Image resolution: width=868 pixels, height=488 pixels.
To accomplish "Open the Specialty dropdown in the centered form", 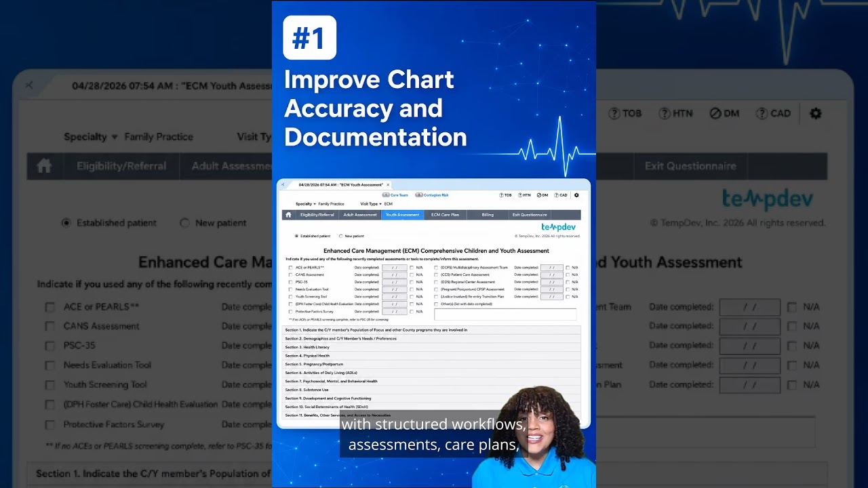I will (306, 204).
